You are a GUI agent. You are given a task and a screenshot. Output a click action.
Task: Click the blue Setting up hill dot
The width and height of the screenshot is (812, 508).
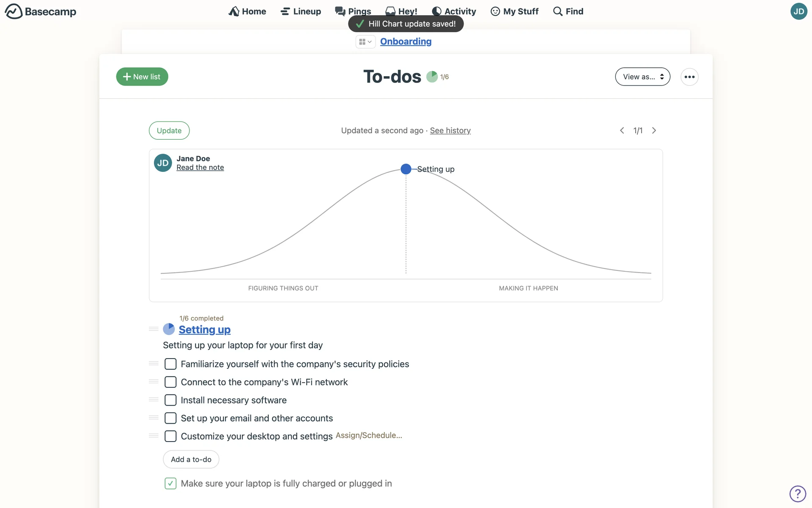pos(406,169)
